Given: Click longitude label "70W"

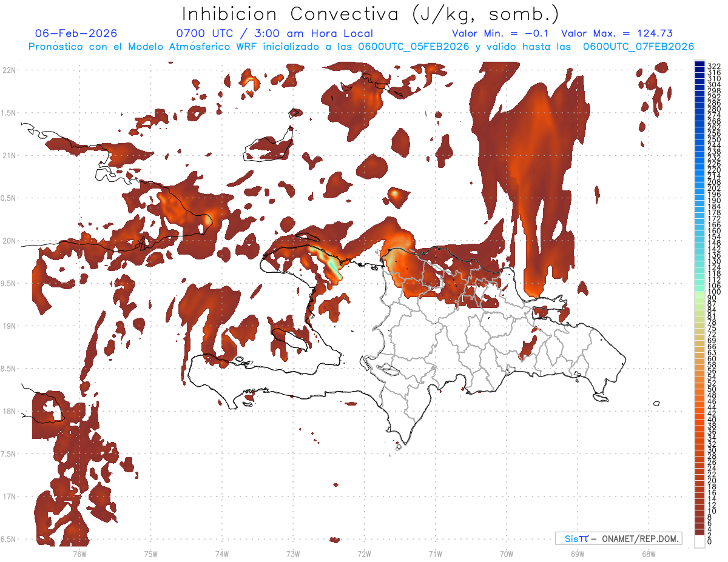Looking at the screenshot, I should pos(507,554).
